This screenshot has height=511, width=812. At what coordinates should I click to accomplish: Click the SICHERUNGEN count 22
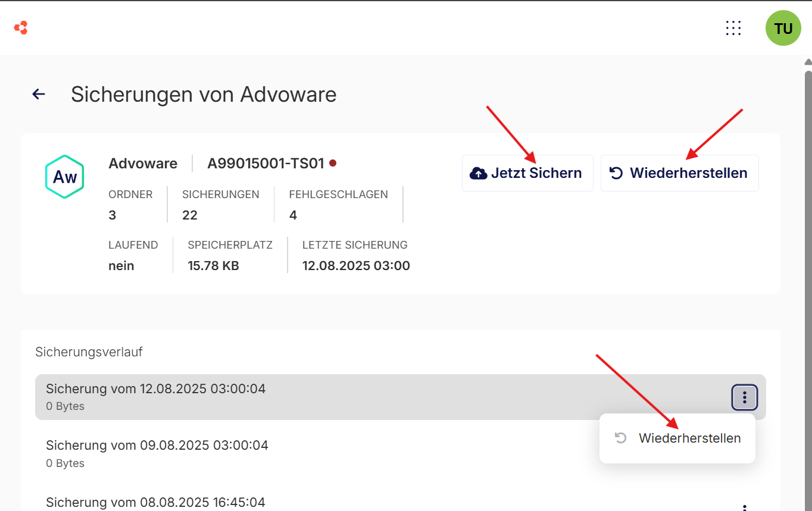click(190, 215)
